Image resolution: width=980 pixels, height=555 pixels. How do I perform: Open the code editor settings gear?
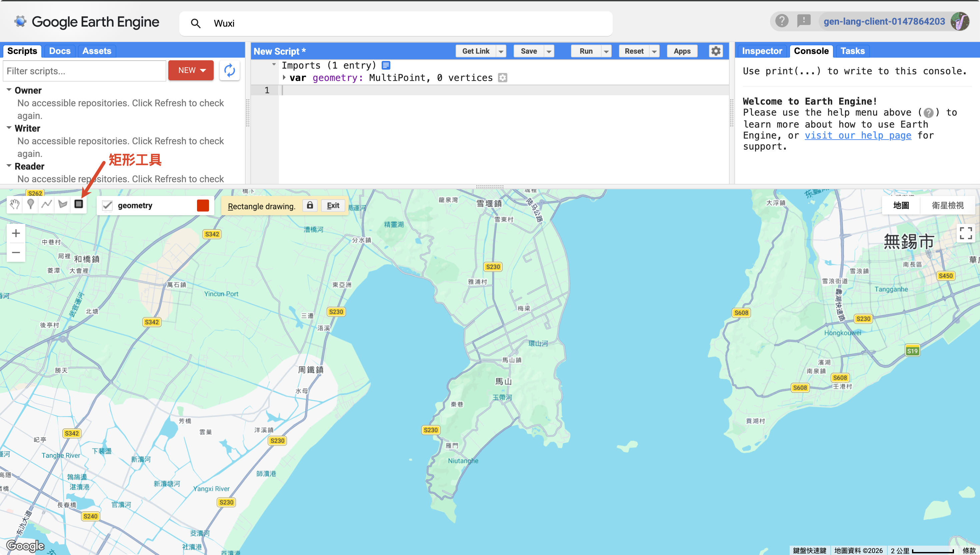coord(716,51)
